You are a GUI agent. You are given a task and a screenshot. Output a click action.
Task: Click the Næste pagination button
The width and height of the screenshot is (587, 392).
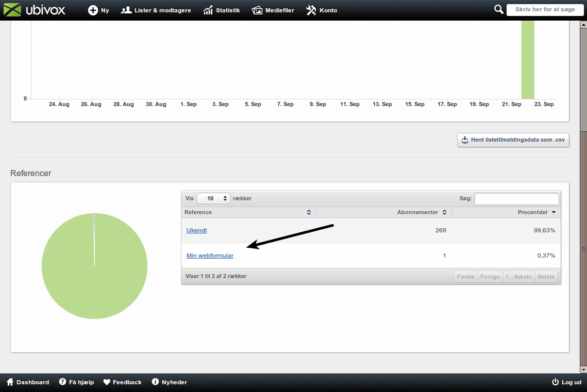523,277
